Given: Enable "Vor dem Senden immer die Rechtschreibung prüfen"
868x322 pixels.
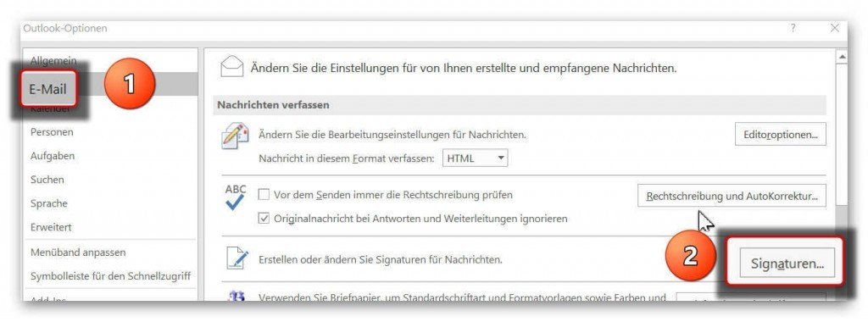Looking at the screenshot, I should (x=264, y=195).
